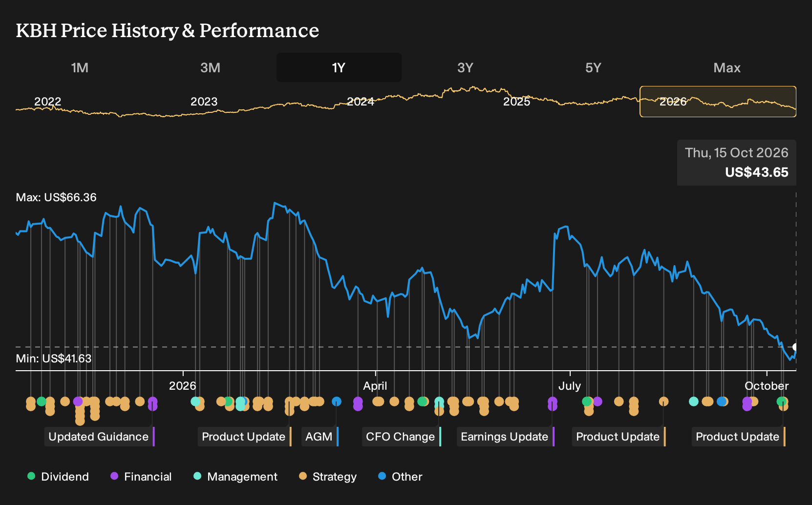Toggle the Financial legend filter
Screen dimensions: 812x505
coord(141,477)
